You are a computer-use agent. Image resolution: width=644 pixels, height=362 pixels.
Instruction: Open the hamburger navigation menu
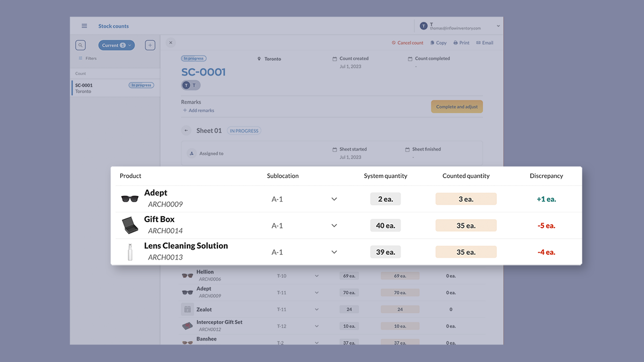coord(84,26)
